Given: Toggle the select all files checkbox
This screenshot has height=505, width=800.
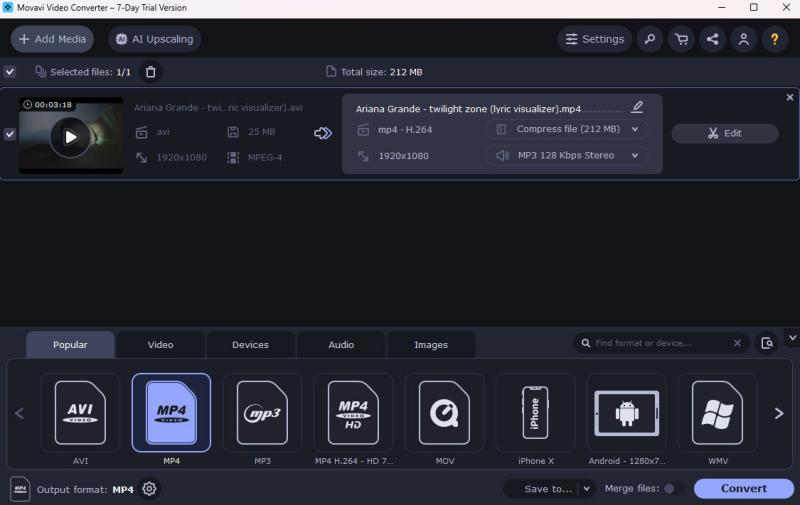Looking at the screenshot, I should pyautogui.click(x=10, y=72).
